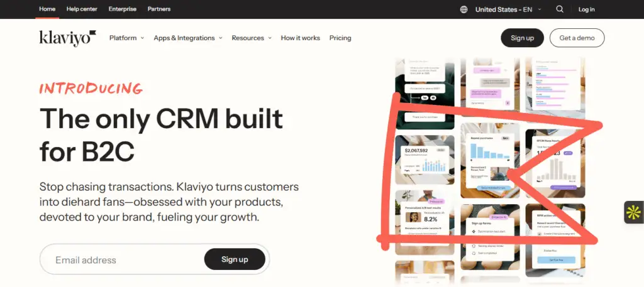644x287 pixels.
Task: Visit the Pricing page
Action: [x=340, y=38]
